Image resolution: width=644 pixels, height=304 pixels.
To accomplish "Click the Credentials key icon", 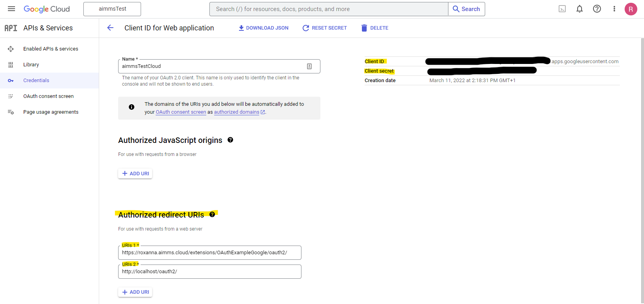I will 11,81.
